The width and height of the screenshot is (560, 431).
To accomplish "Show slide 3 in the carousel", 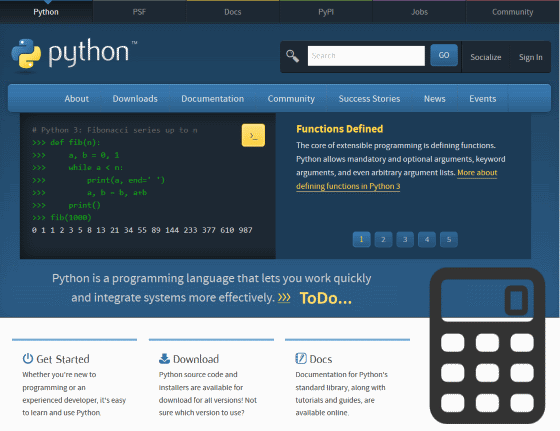I will click(405, 239).
